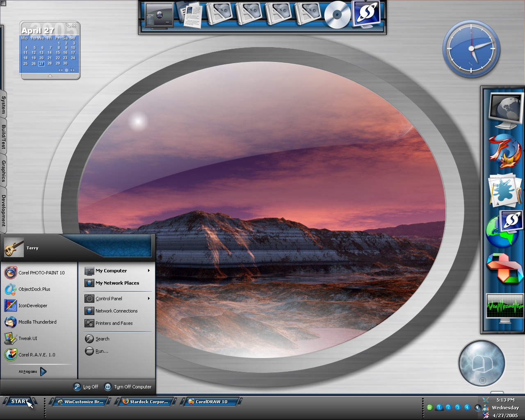Click the bottom crossed-out tray icon

point(486,415)
